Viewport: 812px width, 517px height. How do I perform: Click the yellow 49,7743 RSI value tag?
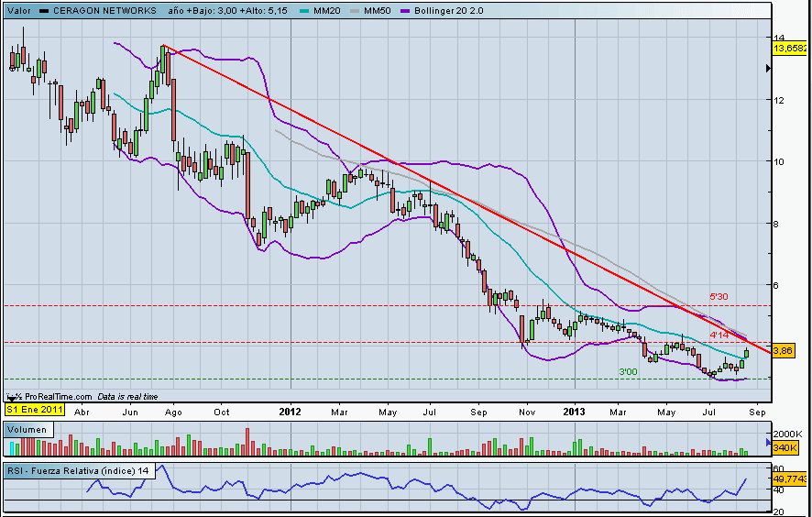[791, 479]
